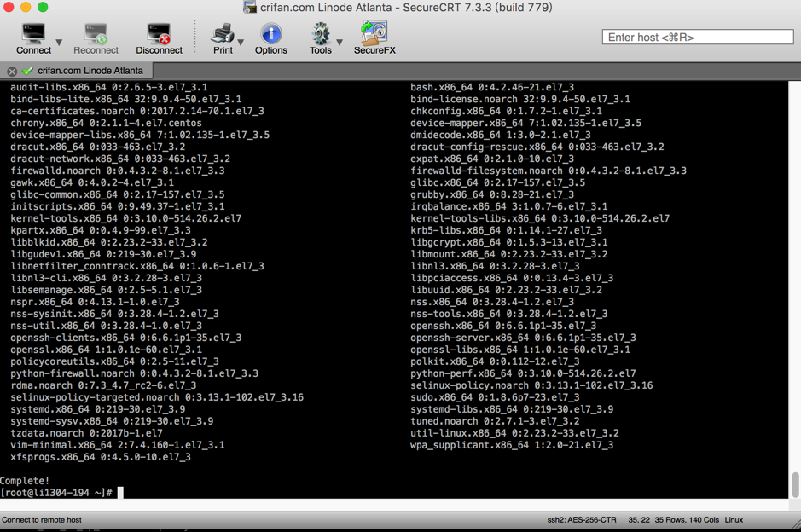The width and height of the screenshot is (801, 532).
Task: Click the dmidecode.x86_64 line
Action: (501, 136)
